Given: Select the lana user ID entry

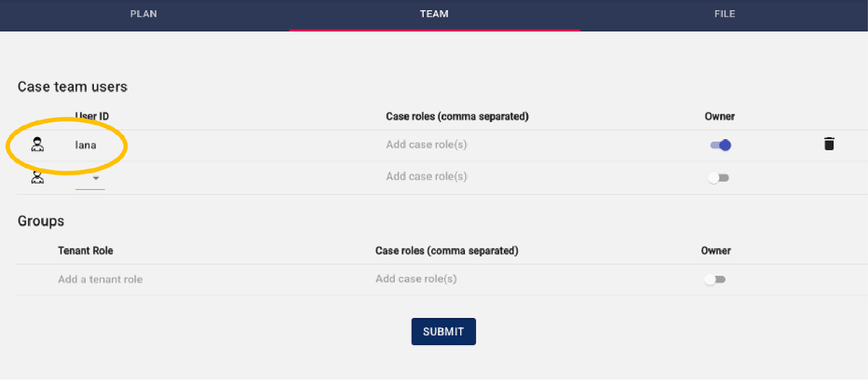Looking at the screenshot, I should (x=86, y=145).
